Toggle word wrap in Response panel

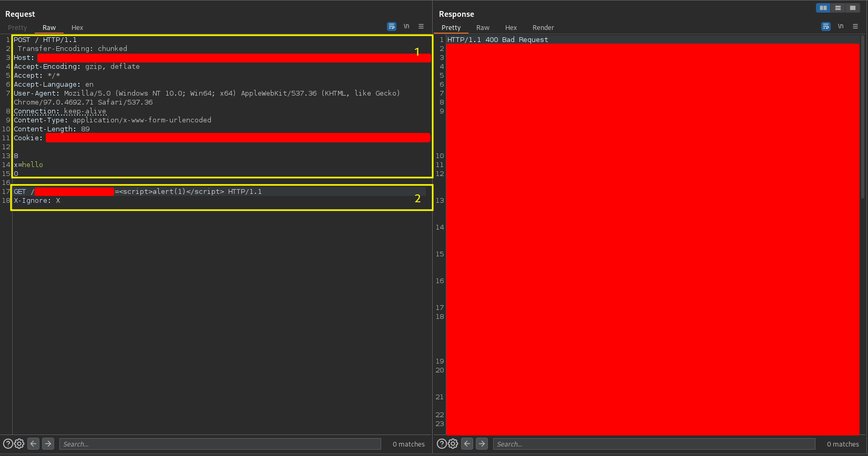tap(826, 26)
